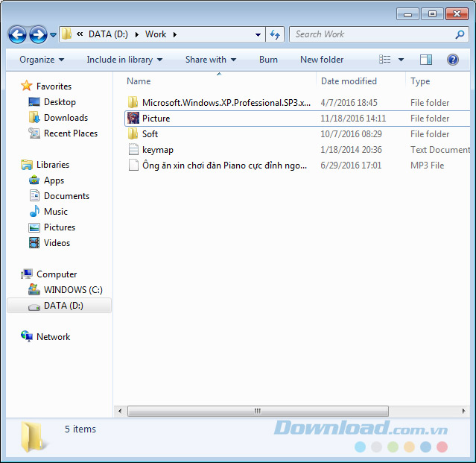This screenshot has height=463, width=476.
Task: Open the WINDOWS (C:) drive icon
Action: pos(34,289)
